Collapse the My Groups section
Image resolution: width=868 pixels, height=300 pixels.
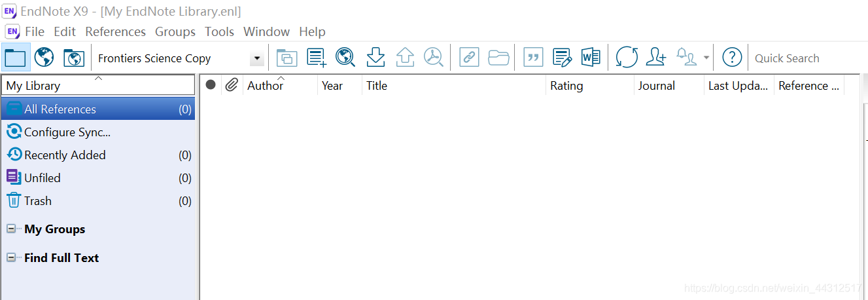tap(11, 229)
